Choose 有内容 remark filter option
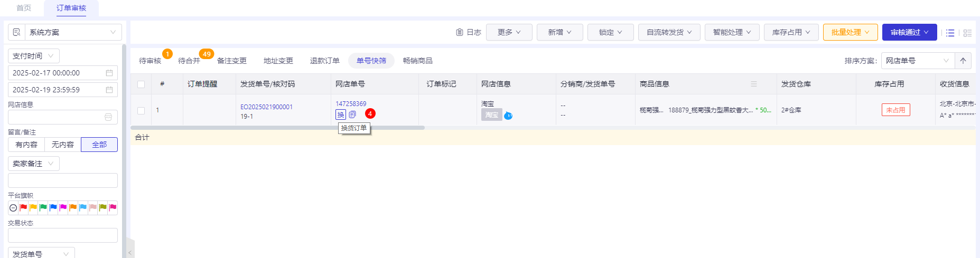980x258 pixels. point(26,145)
